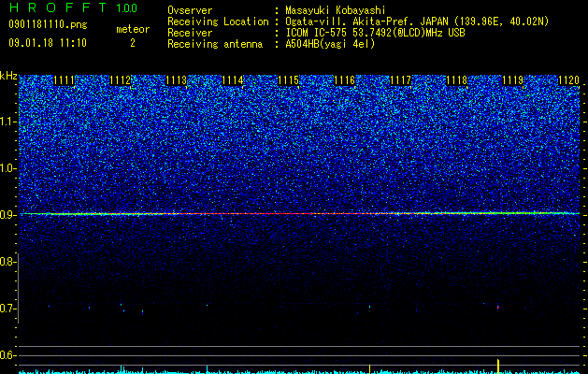Click the meteor count value 2

pos(133,43)
